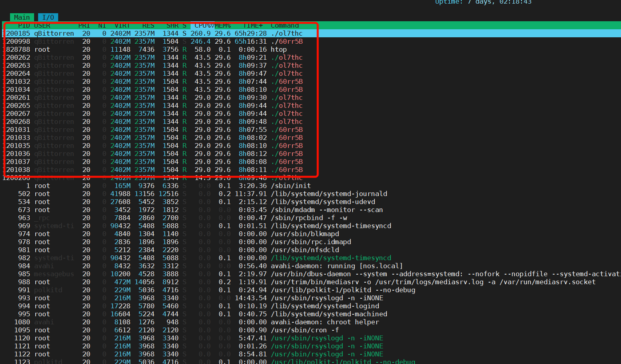This screenshot has width=621, height=364.
Task: Select avahi-daemon chroot helper row
Action: 311,322
